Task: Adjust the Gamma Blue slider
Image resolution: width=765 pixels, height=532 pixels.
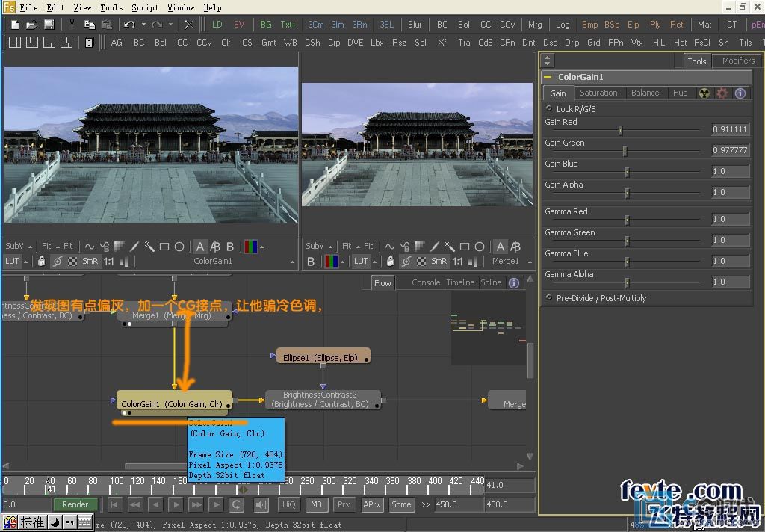Action: (x=628, y=262)
